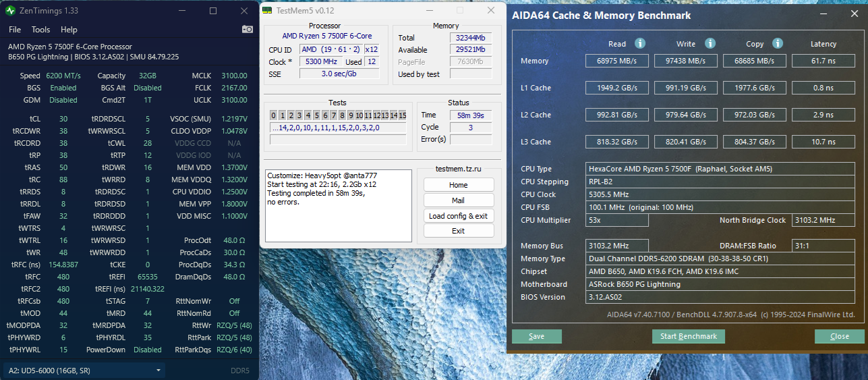Click the SSE 3.0 sec/Gb field

pyautogui.click(x=340, y=74)
